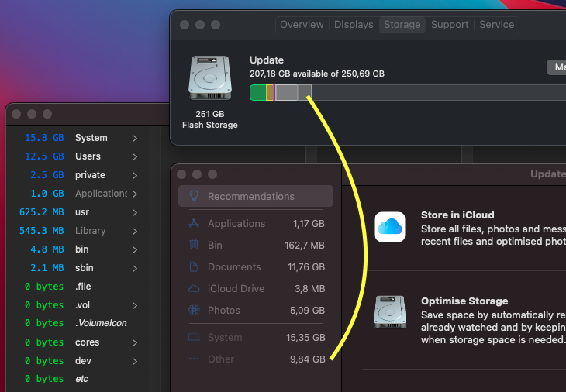Click the Other ellipsis icon
566x392 pixels.
tap(194, 359)
